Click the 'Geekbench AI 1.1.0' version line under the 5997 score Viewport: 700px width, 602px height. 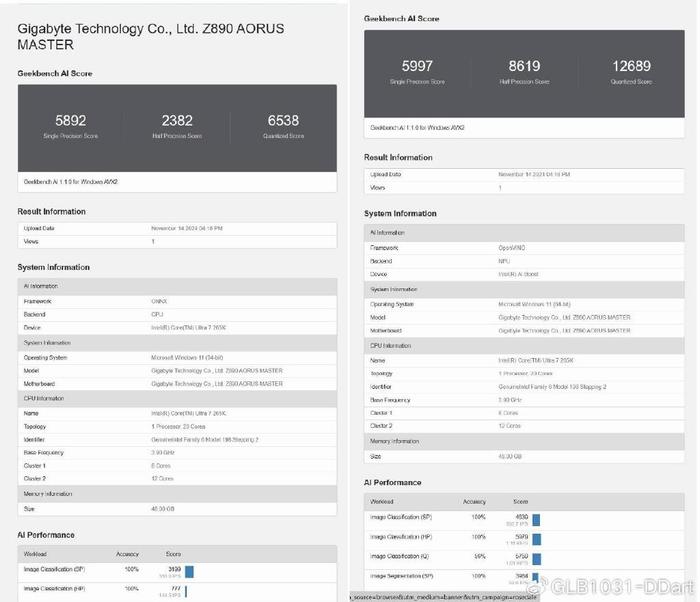pos(417,128)
